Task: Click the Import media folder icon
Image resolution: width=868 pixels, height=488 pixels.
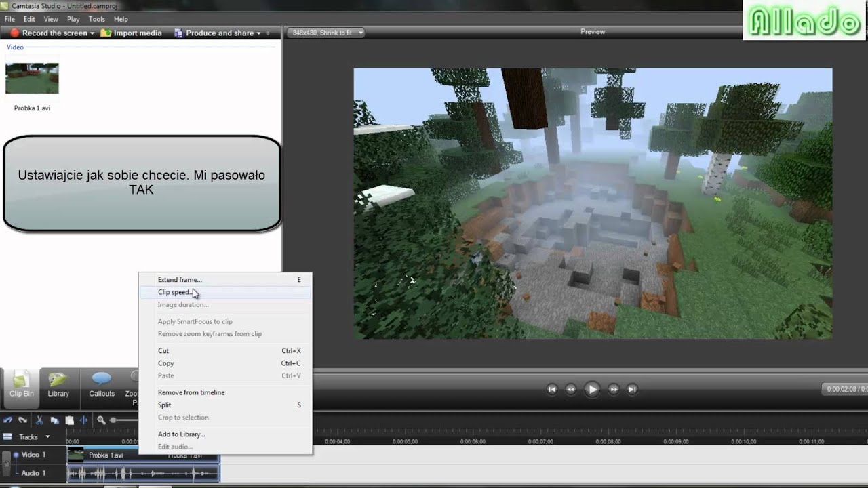Action: coord(106,33)
